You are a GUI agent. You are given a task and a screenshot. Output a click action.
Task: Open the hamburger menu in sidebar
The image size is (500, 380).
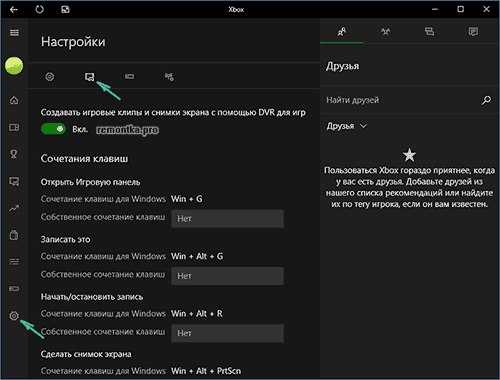tap(14, 32)
